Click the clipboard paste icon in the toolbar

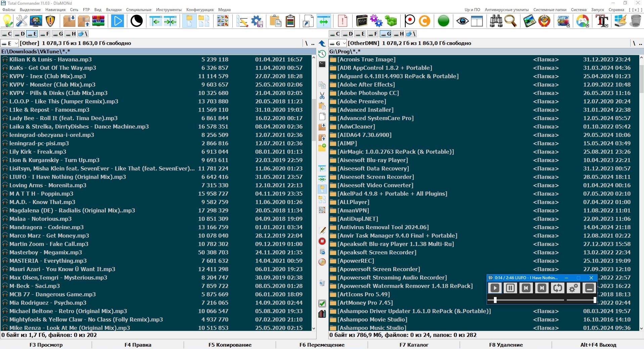[x=276, y=21]
